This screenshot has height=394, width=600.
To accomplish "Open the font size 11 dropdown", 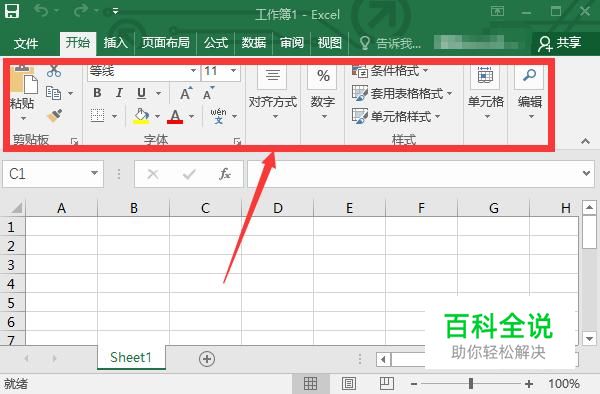I will [x=233, y=71].
